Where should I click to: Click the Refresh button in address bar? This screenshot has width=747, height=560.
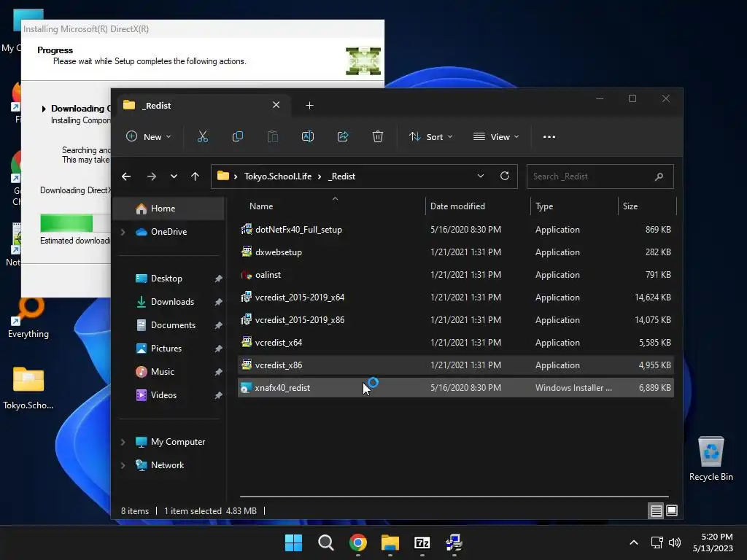coord(505,176)
